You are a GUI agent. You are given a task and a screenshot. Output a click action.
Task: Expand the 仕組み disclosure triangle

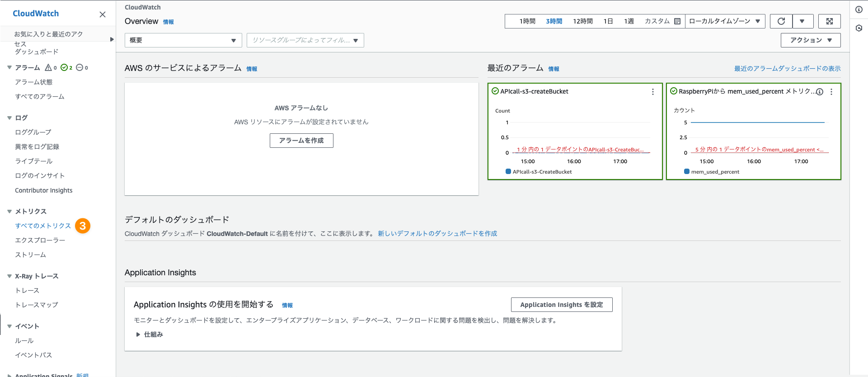pos(138,335)
